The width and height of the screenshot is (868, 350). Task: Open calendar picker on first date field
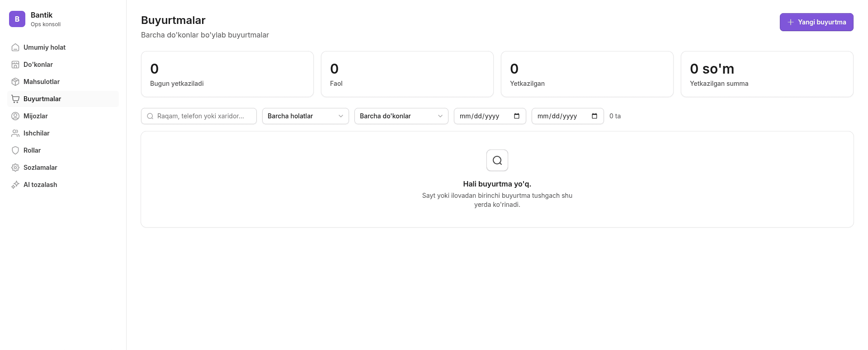pos(517,116)
